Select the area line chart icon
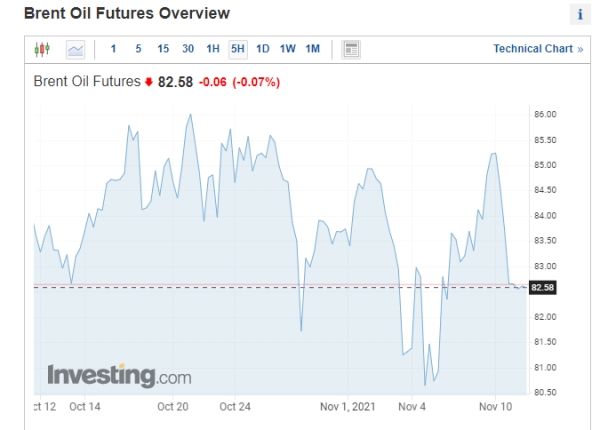Viewport: 600px width, 430px height. click(75, 49)
